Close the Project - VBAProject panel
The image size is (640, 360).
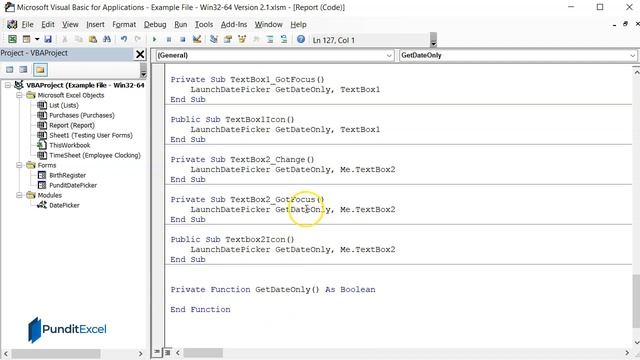click(140, 54)
